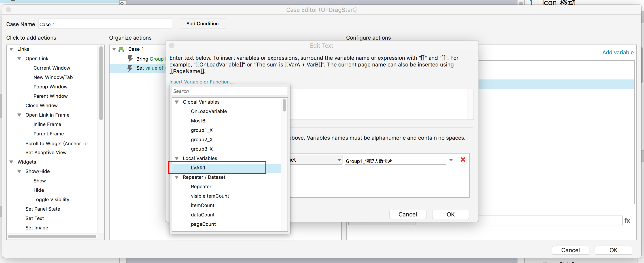Collapse the Local Variables section

[177, 158]
